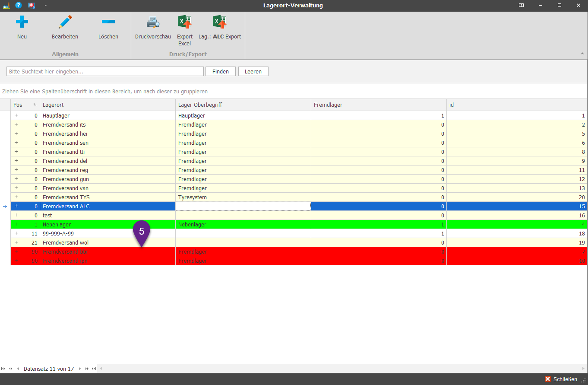Select the Fremdversand reg cell
Screen dimensions: 588x385
click(107, 170)
